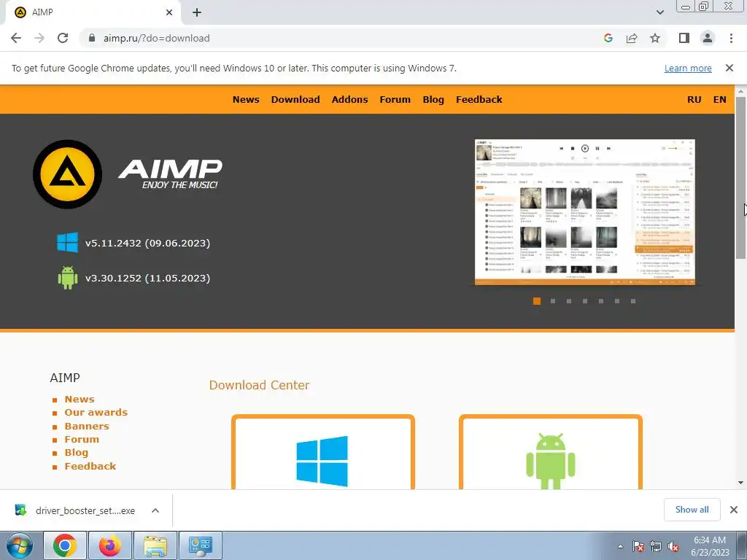Open the Windows Start button
The image size is (747, 560).
coord(20,545)
